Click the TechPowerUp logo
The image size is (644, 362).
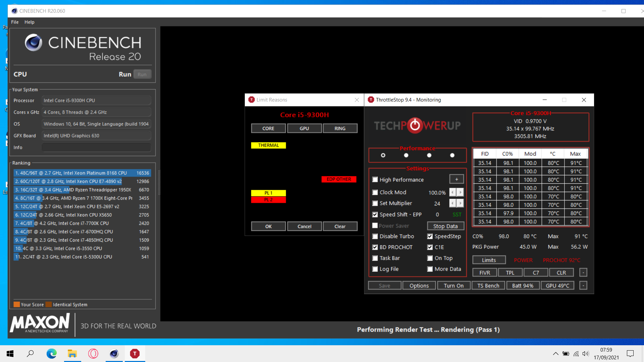417,125
